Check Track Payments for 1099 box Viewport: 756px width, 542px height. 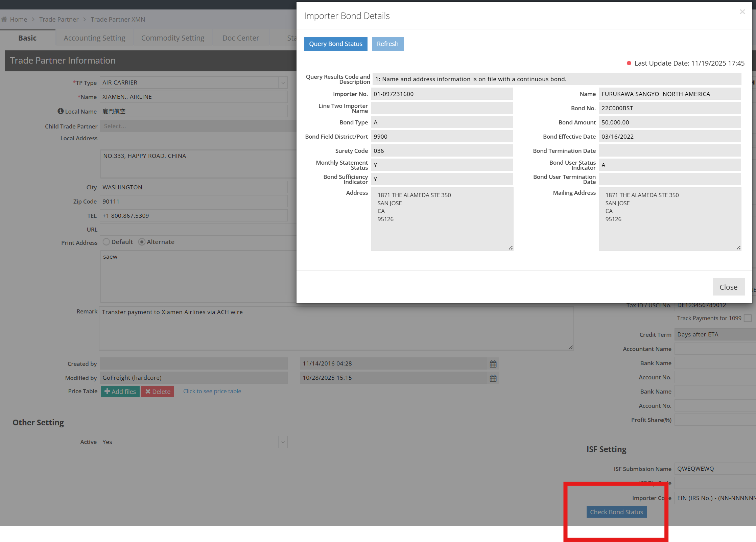[x=748, y=318]
